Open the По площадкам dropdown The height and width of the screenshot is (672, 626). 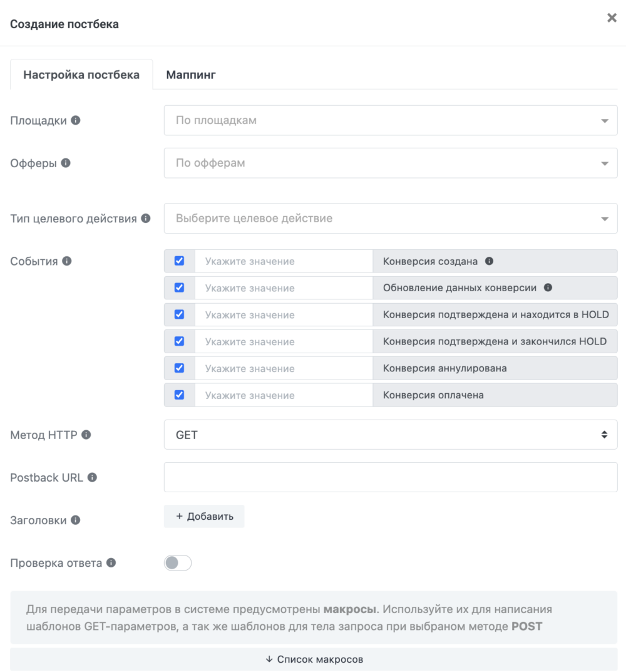point(391,120)
